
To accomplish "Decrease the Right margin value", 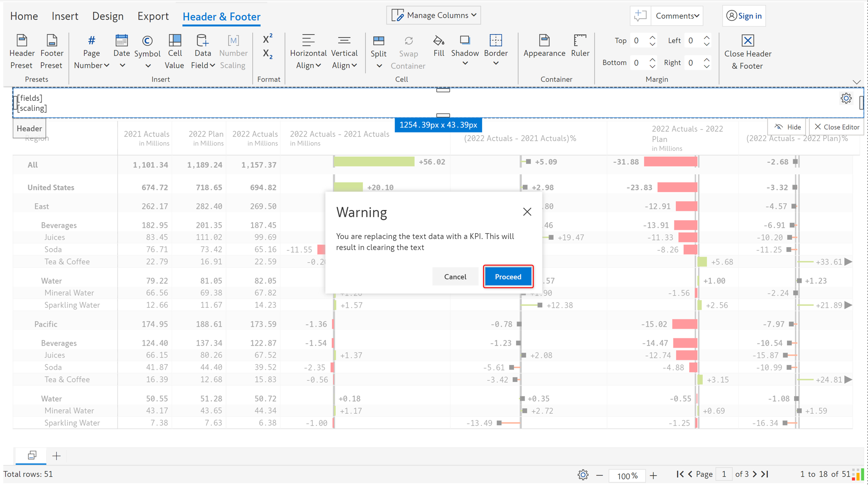I will pos(707,66).
